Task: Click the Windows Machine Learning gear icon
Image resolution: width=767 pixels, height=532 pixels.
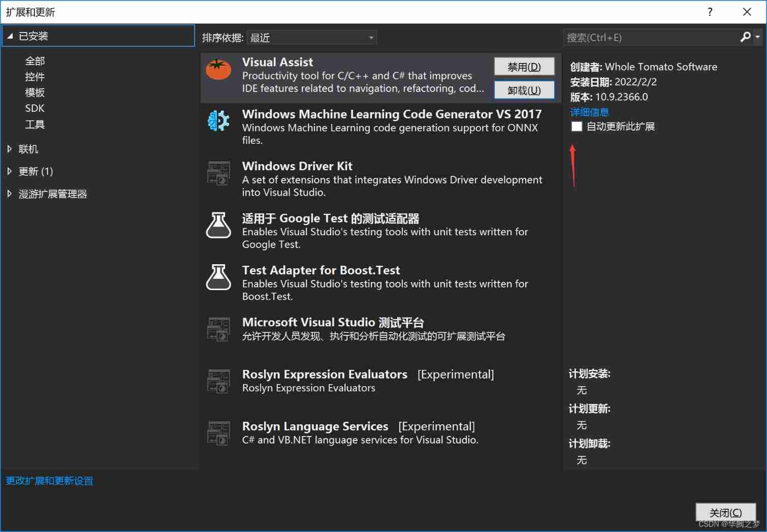Action: point(218,121)
